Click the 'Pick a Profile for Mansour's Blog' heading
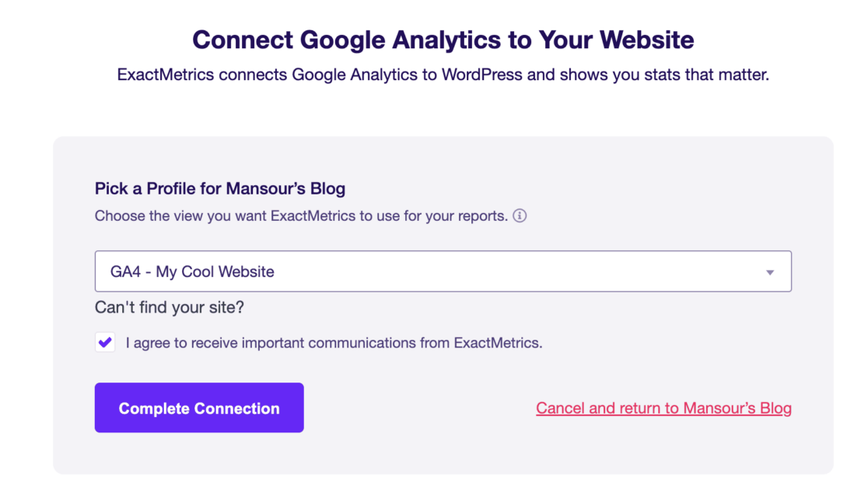The image size is (868, 479). 220,188
